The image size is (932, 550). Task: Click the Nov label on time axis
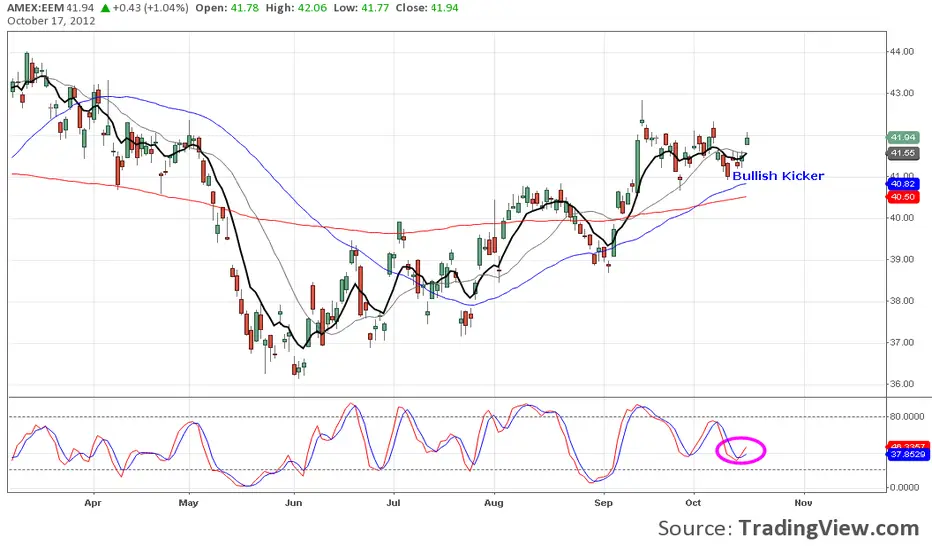click(x=803, y=503)
